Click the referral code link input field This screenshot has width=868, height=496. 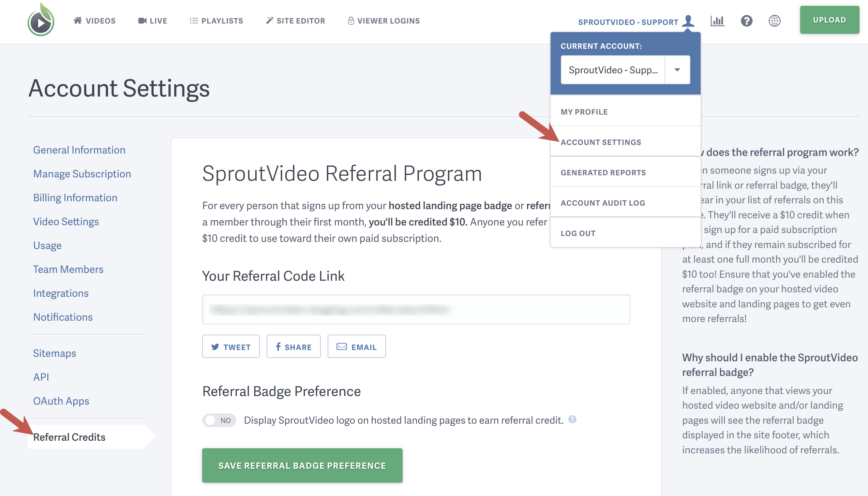coord(416,308)
